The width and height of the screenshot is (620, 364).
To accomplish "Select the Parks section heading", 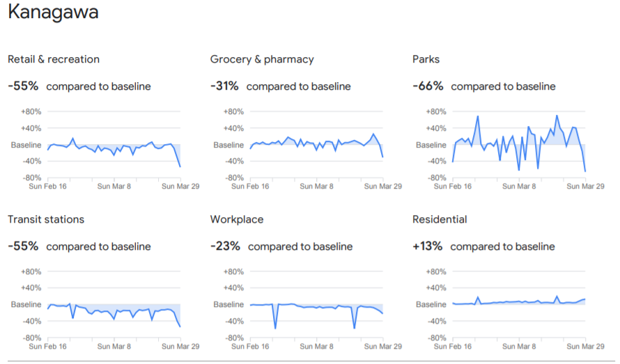I will pos(426,59).
